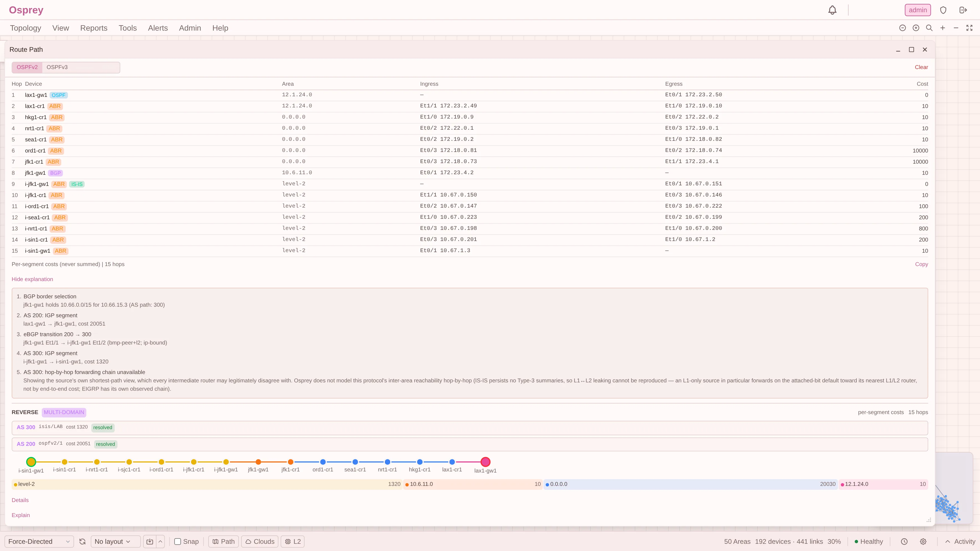This screenshot has width=980, height=551.
Task: Click the save layout icon
Action: [x=150, y=542]
